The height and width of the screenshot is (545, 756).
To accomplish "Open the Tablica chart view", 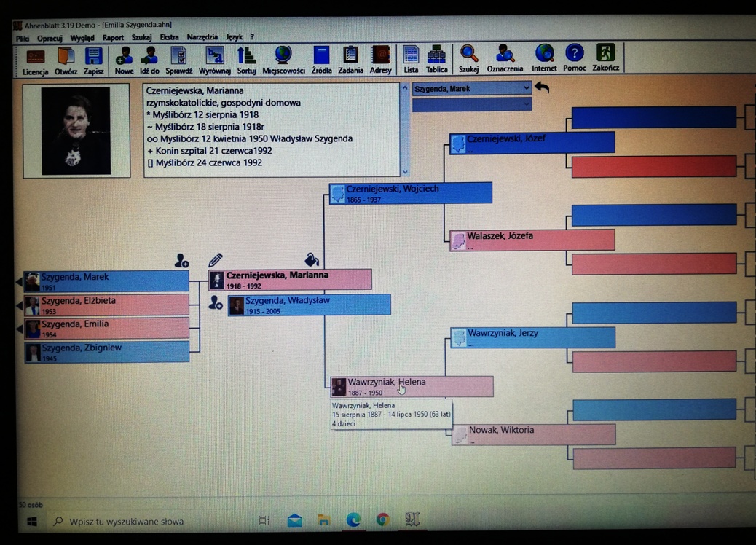I will pyautogui.click(x=436, y=59).
